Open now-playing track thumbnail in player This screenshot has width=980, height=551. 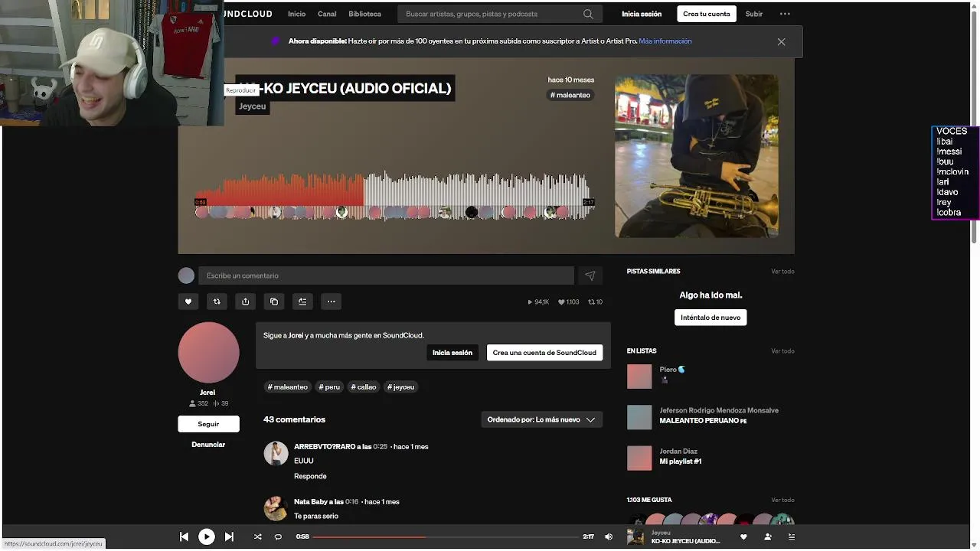point(635,537)
